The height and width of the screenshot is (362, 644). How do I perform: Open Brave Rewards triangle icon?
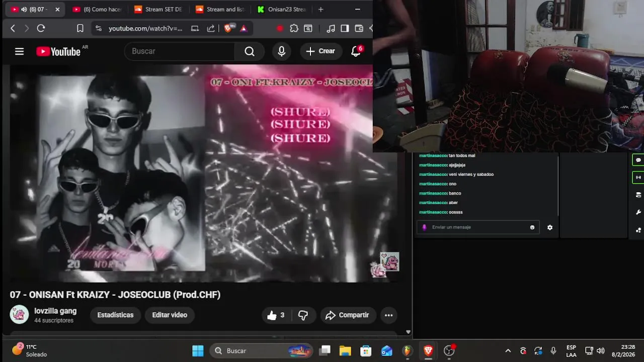click(244, 29)
